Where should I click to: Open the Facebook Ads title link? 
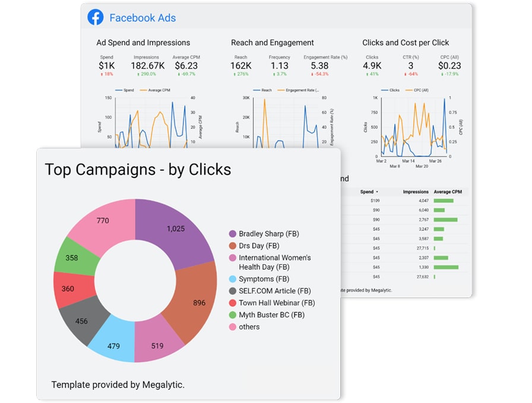click(x=142, y=18)
